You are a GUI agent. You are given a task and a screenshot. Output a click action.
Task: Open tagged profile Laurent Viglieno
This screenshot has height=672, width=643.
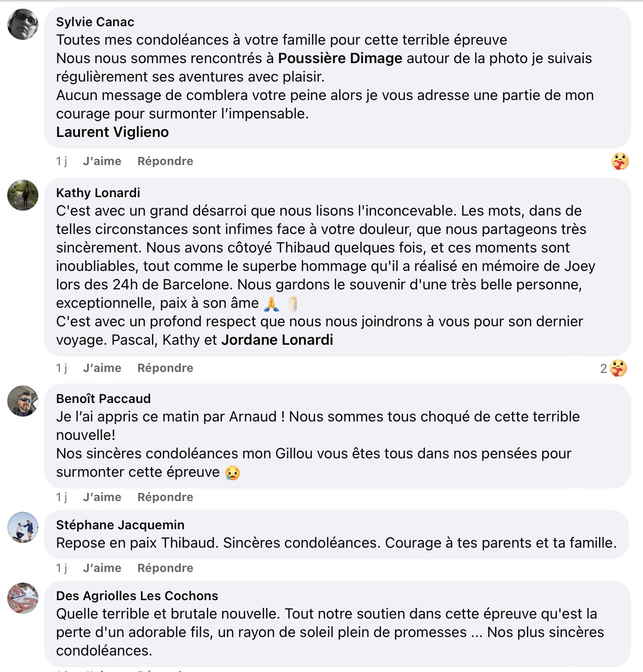(x=112, y=132)
